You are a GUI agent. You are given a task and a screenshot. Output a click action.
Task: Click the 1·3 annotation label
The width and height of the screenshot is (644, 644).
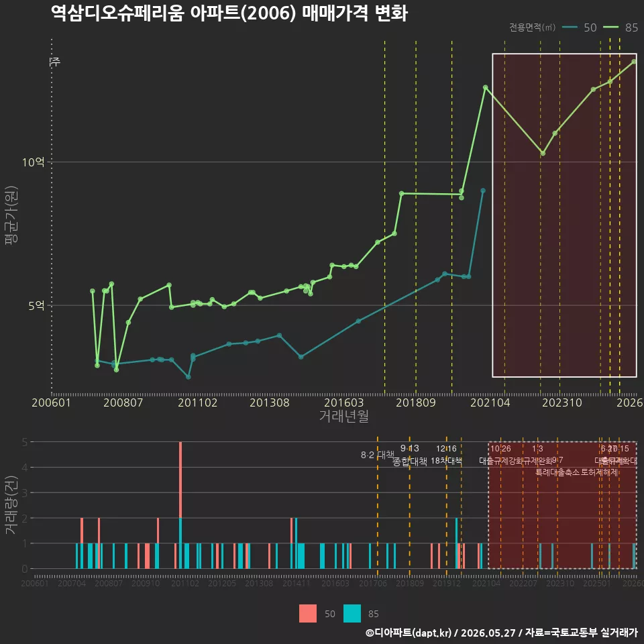(x=537, y=449)
